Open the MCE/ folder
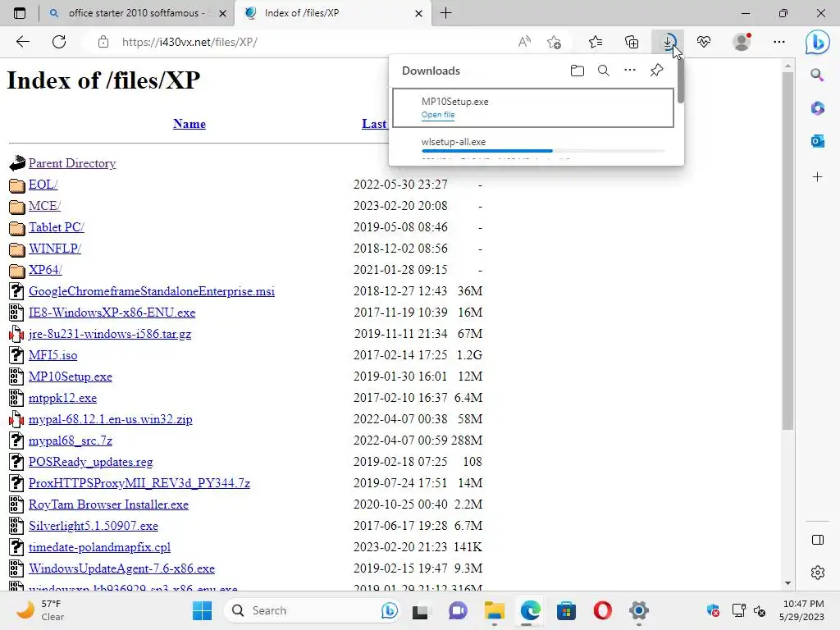 (x=44, y=206)
